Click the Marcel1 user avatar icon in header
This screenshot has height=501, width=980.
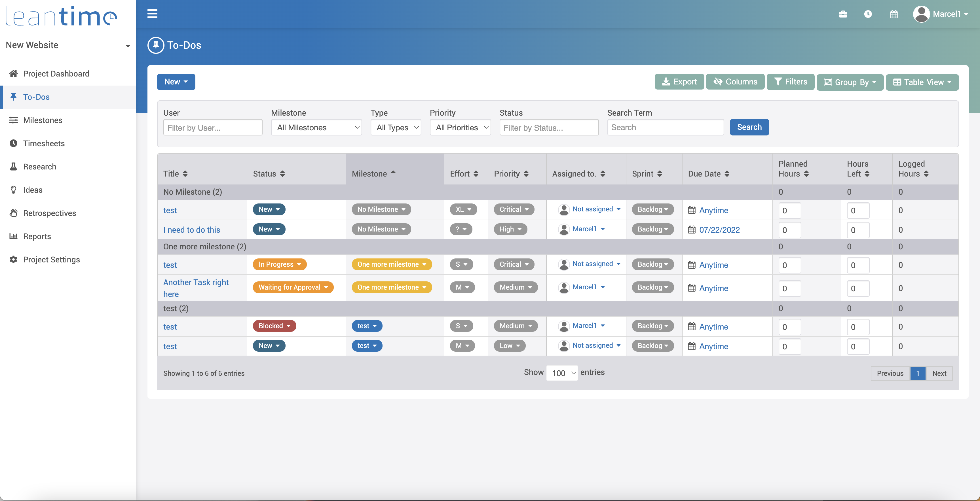[x=921, y=14]
